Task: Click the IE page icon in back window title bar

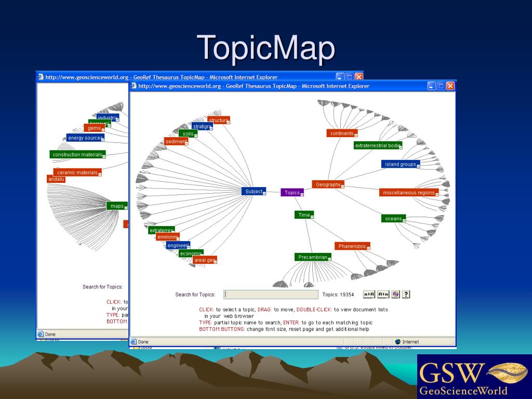Action: [41, 77]
